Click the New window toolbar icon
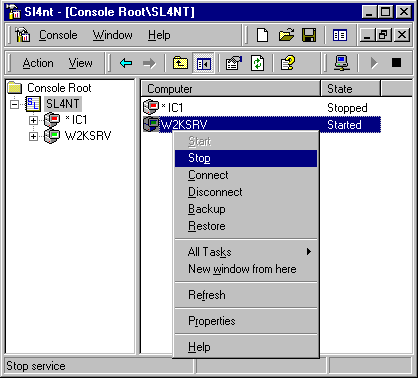The height and width of the screenshot is (378, 418). tap(340, 35)
